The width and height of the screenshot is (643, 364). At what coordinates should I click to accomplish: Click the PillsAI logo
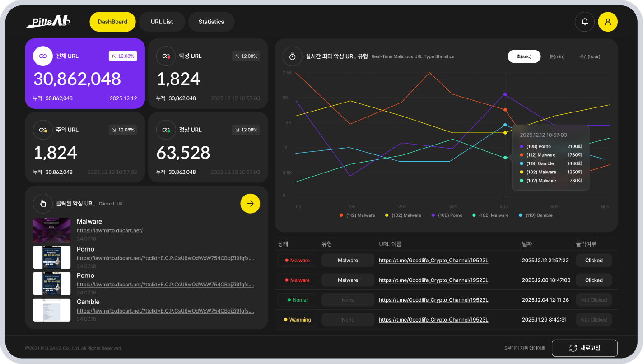coord(47,21)
